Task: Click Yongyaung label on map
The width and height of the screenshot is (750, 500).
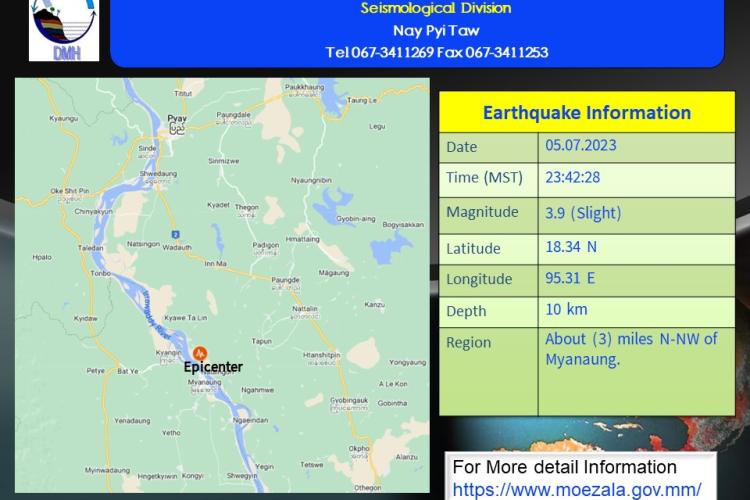Action: (408, 363)
